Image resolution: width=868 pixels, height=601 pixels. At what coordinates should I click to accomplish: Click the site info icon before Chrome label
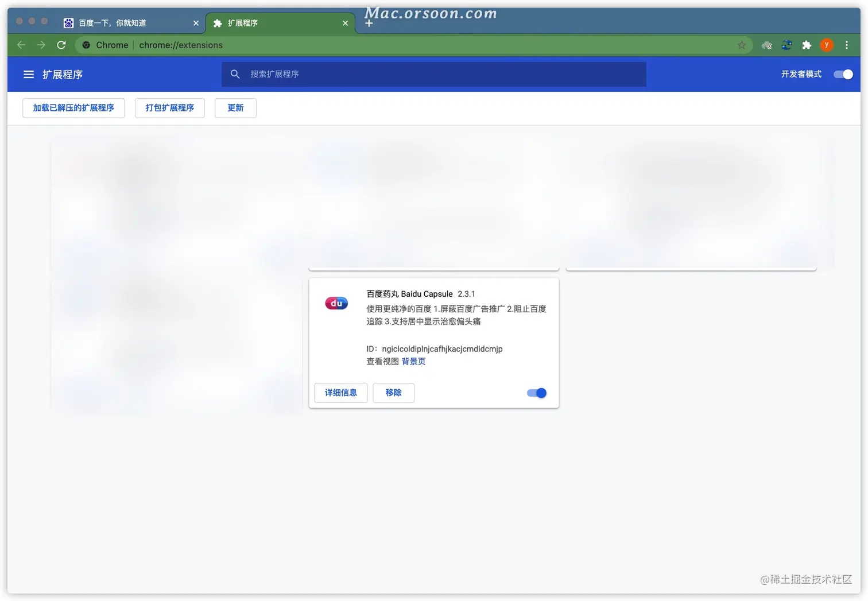click(x=86, y=45)
